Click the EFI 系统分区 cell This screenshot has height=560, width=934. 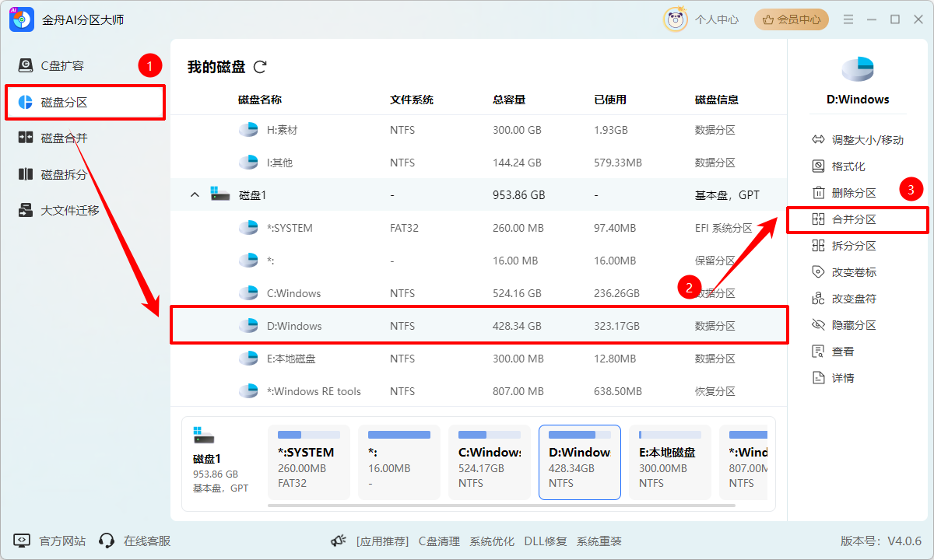[724, 228]
